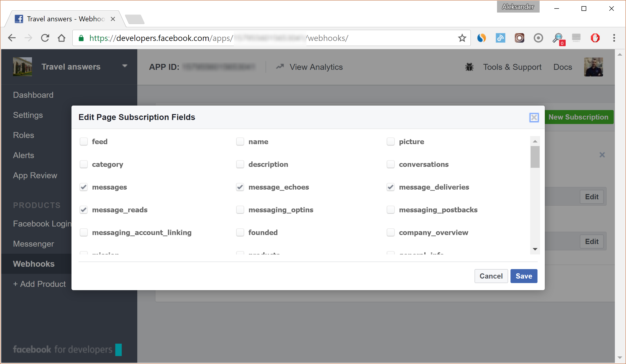Check the messaging_postbacks field
The height and width of the screenshot is (364, 626).
coord(391,209)
